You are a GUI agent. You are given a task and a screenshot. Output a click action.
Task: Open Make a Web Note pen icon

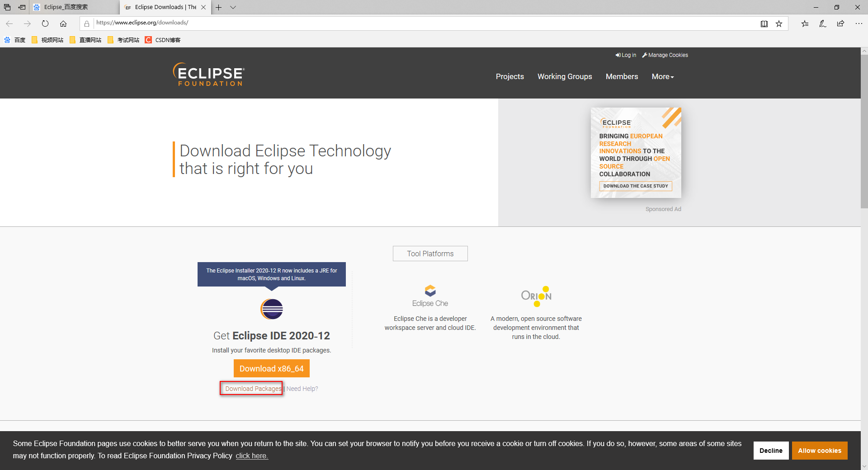(x=823, y=23)
